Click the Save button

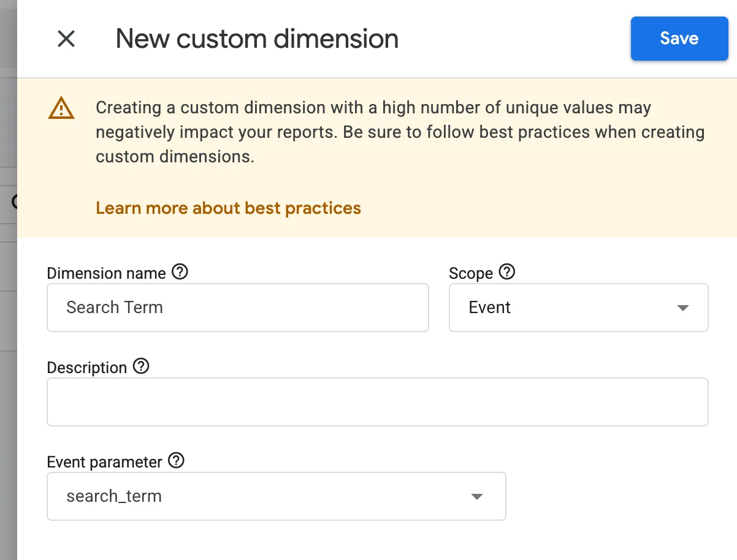[x=679, y=39]
